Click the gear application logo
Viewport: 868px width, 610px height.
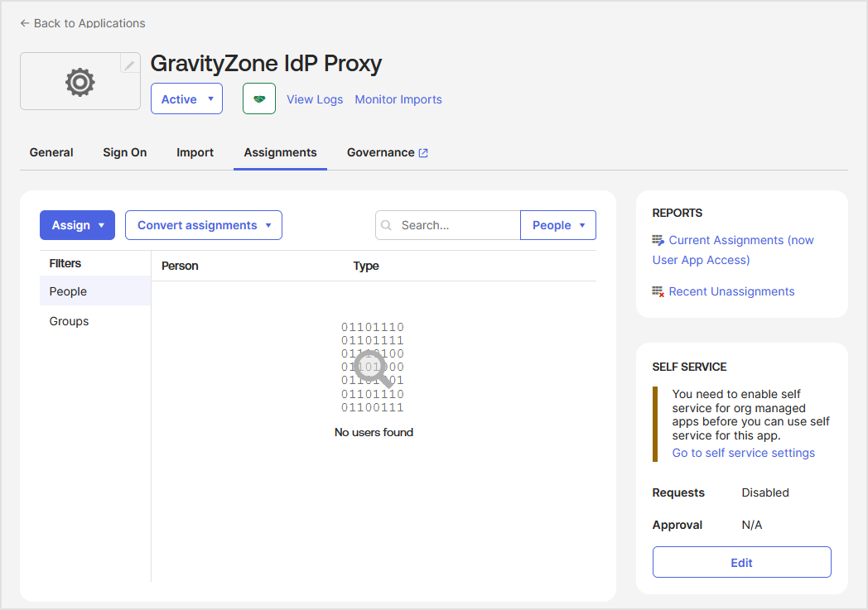tap(80, 83)
